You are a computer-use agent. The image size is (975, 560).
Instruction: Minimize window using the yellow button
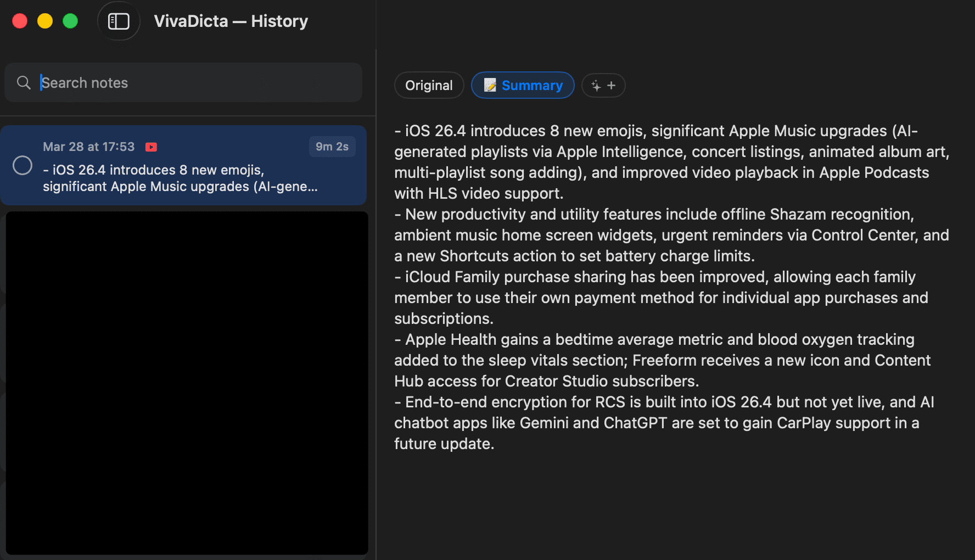point(45,21)
